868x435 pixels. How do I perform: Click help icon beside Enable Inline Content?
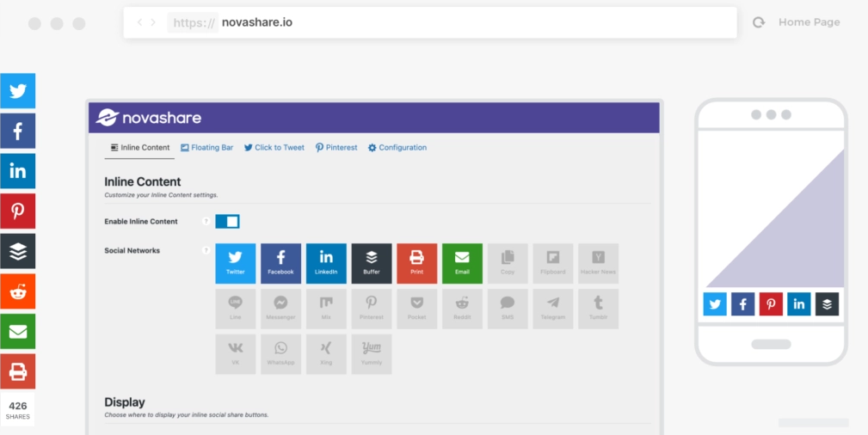click(206, 222)
